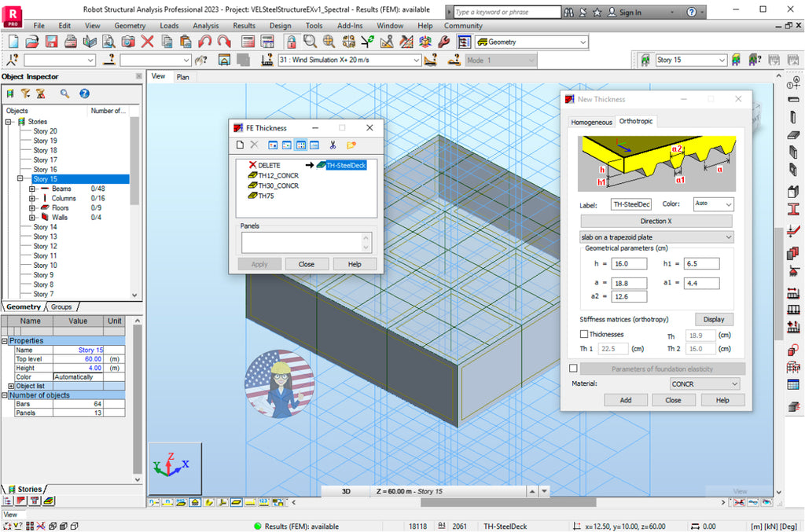Open the Color Auto picker
The image size is (805, 532).
point(711,204)
